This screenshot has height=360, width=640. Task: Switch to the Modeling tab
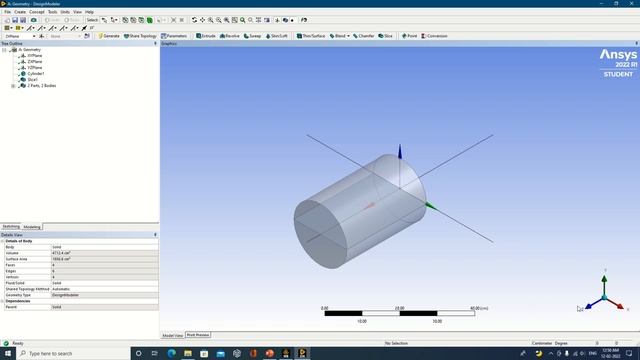(x=32, y=227)
